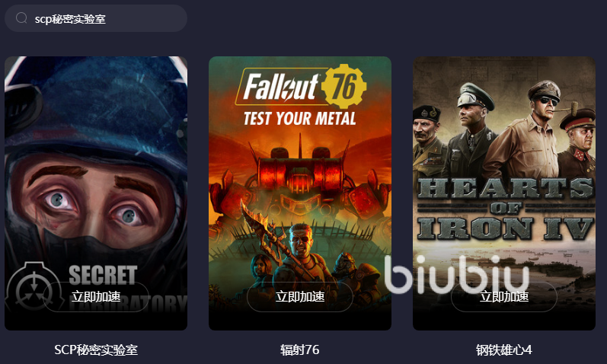
Task: Start 立即加速 for 钢铁雄心4
Action: point(504,297)
